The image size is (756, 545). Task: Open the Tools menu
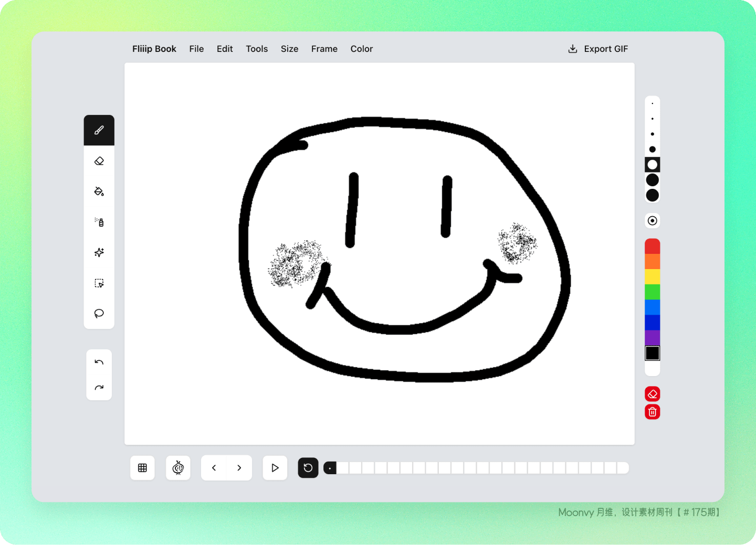[257, 49]
